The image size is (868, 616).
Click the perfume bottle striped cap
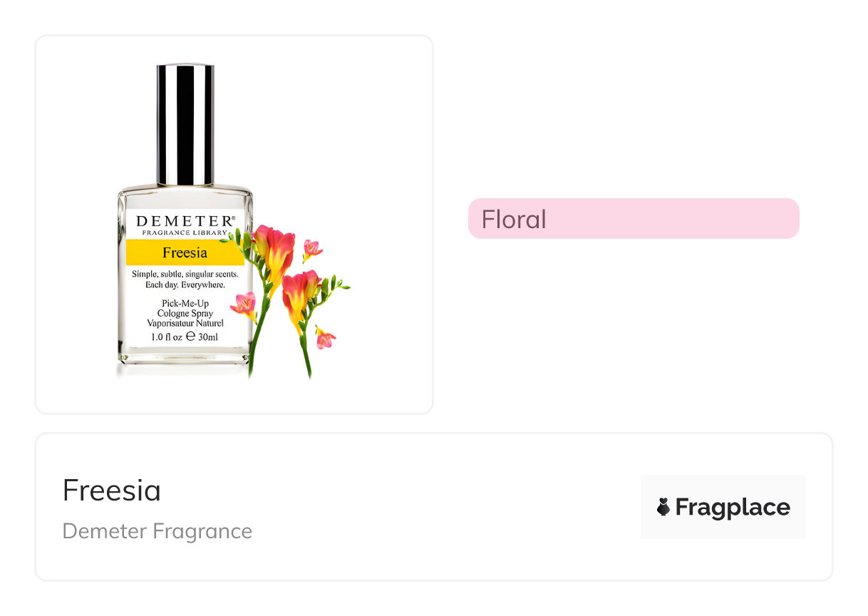185,125
